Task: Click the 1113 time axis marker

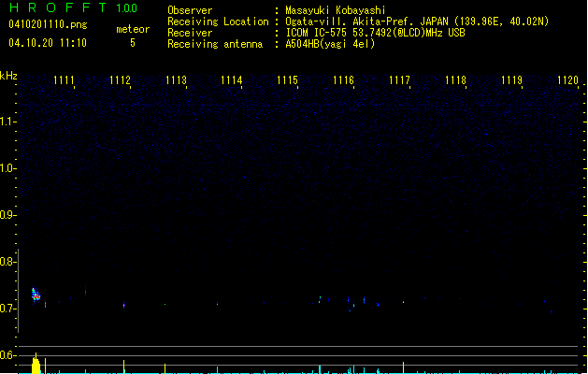Action: point(176,80)
